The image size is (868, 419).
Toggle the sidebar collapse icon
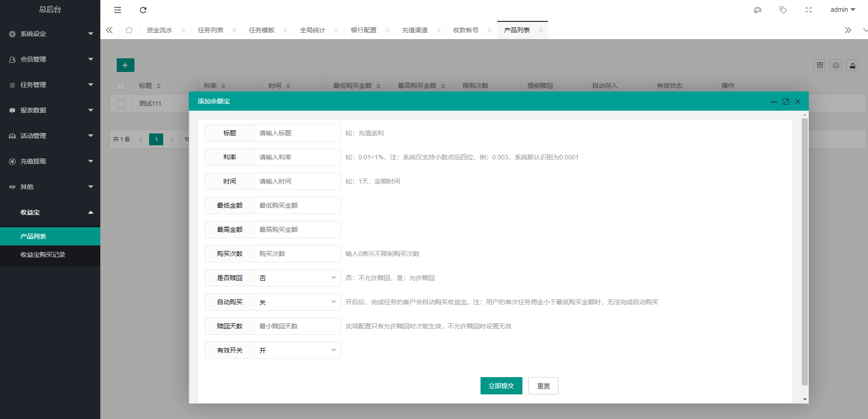point(118,10)
